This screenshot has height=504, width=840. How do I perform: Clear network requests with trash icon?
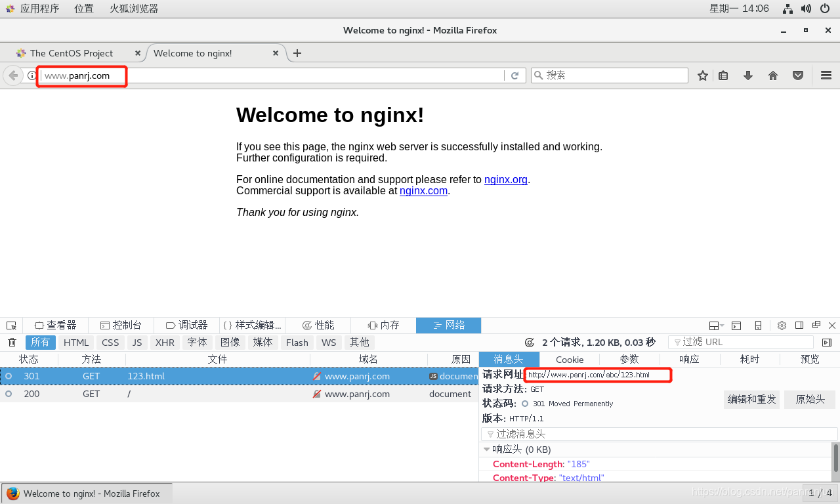coord(12,343)
